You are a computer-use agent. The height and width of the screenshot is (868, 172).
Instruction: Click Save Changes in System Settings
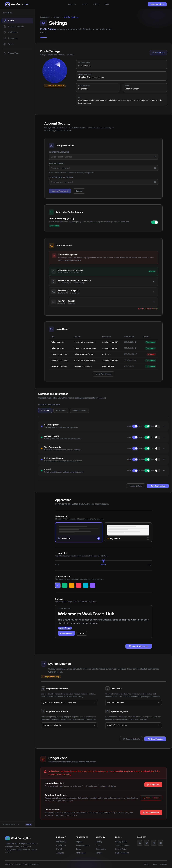coord(155,739)
